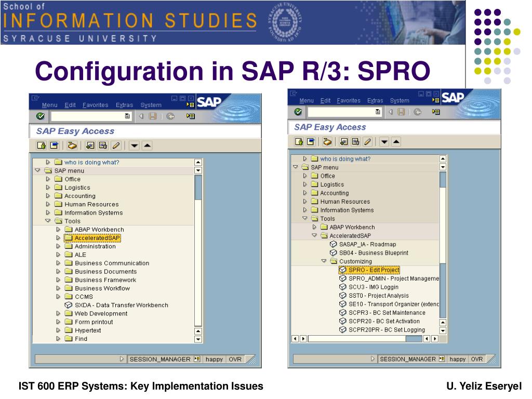Image resolution: width=532 pixels, height=399 pixels.
Task: Select SE10 - Transport Organizer entry
Action: (389, 304)
